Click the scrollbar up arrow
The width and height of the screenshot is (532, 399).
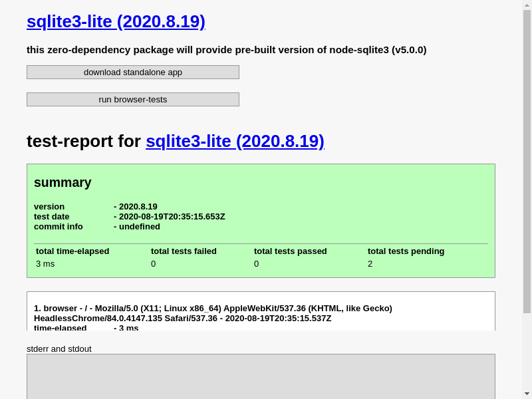pyautogui.click(x=527, y=5)
